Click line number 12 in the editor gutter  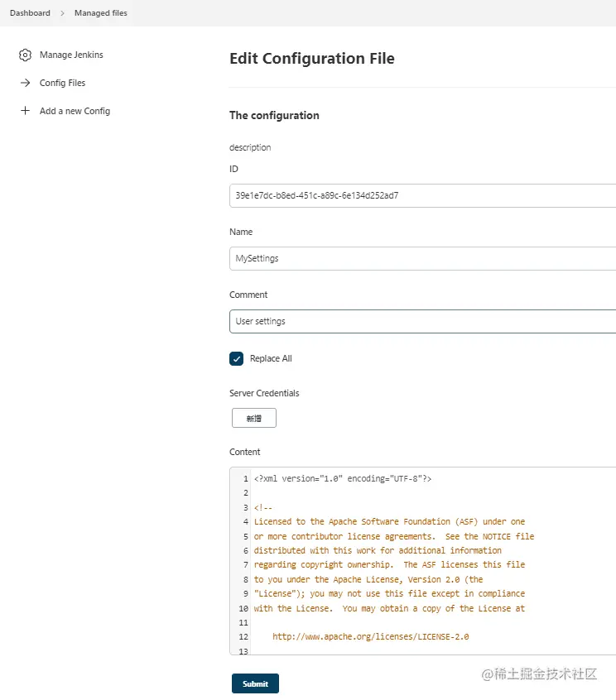coord(243,637)
